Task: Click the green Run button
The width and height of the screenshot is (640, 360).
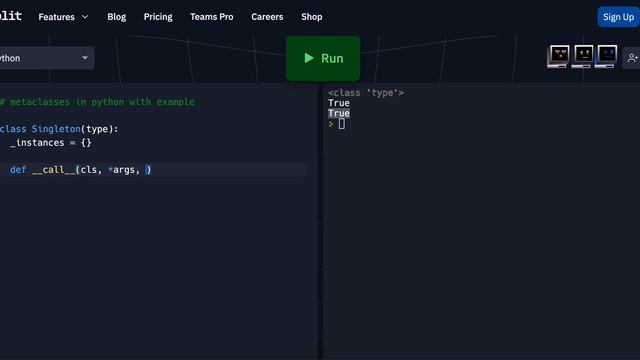Action: [x=323, y=58]
